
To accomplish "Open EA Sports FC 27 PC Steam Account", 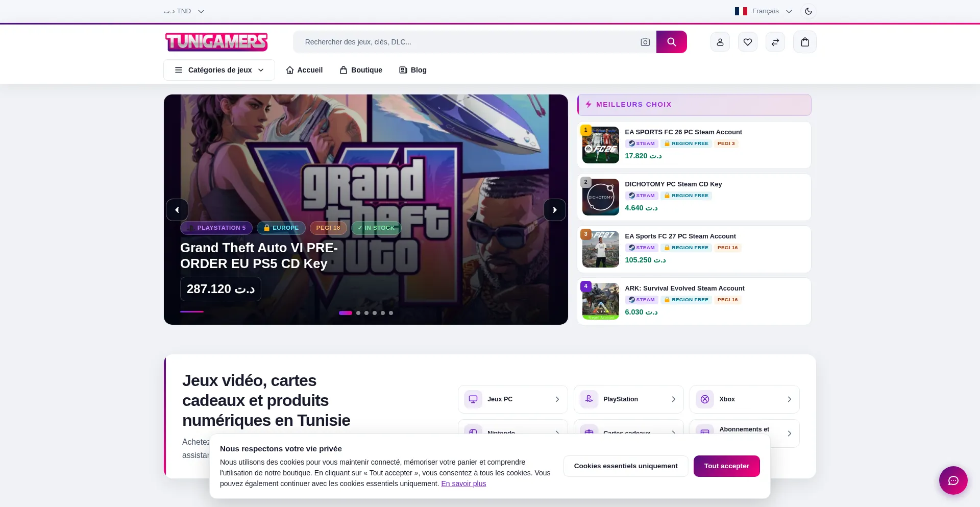I will 680,236.
